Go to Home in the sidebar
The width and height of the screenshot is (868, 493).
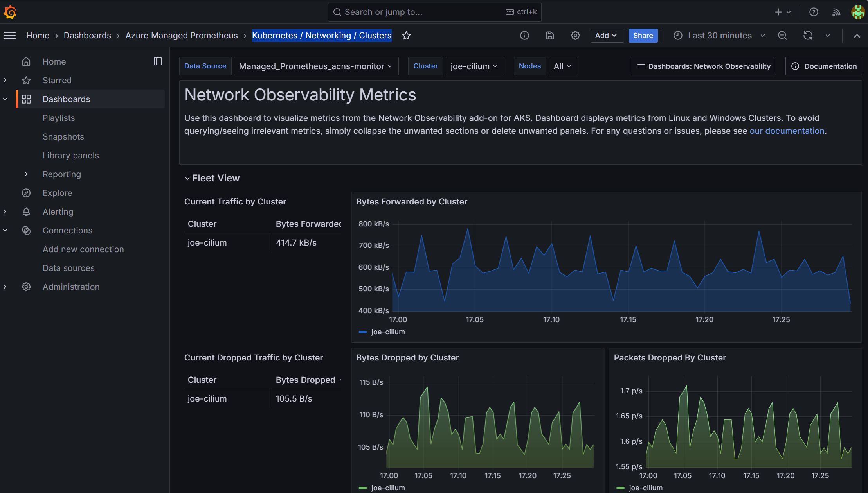[54, 61]
